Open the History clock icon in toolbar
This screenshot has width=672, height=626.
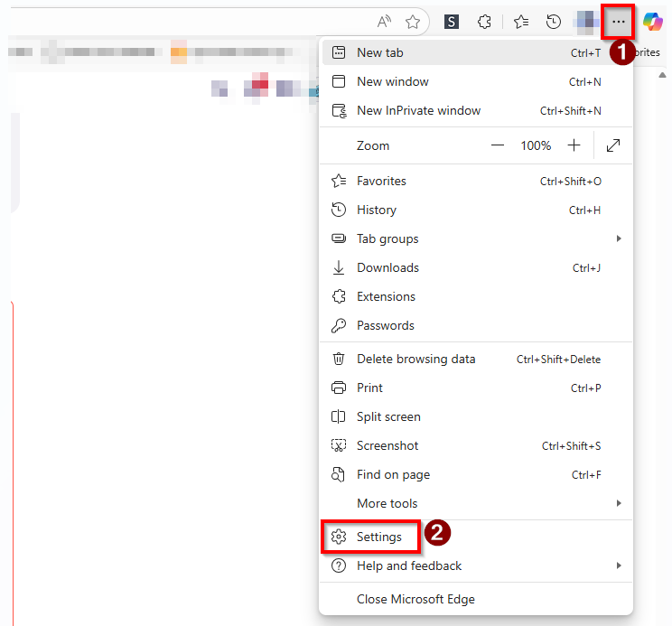coord(554,22)
